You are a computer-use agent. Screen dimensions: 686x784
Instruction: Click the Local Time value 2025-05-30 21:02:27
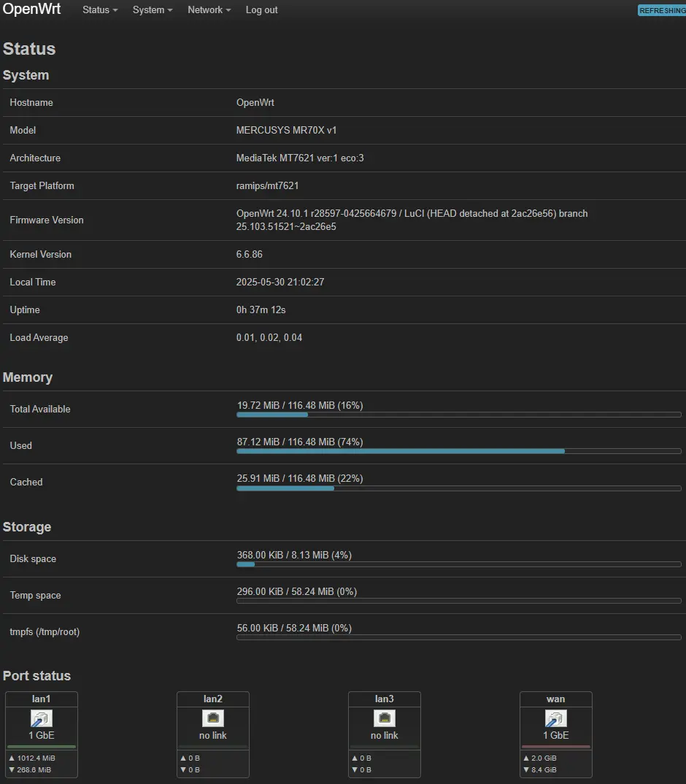(x=280, y=282)
